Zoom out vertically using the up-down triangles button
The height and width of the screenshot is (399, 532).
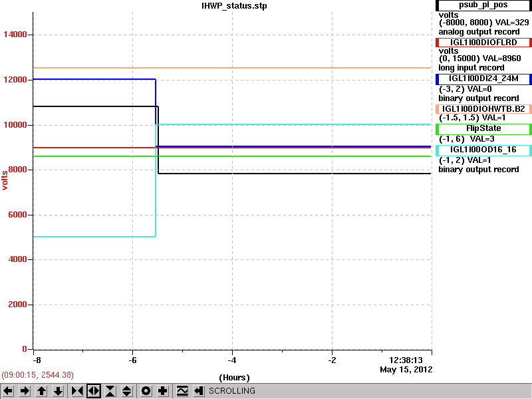tap(127, 391)
